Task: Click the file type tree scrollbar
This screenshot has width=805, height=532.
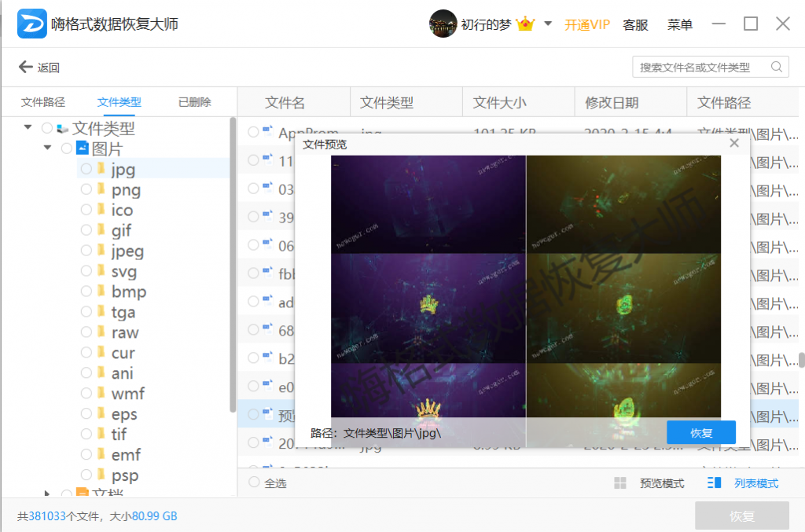Action: click(x=233, y=265)
